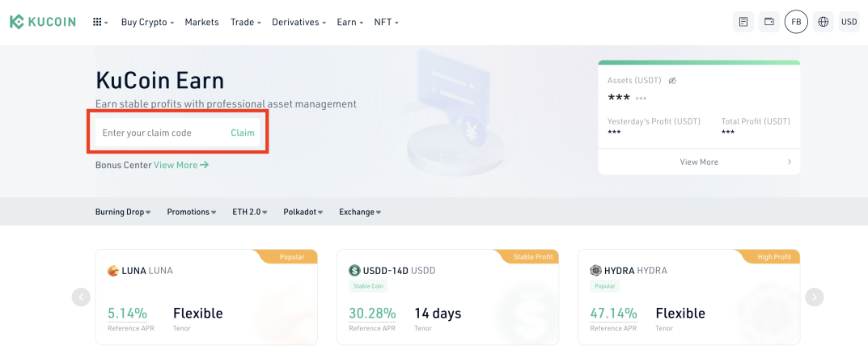Open View More in assets card
Viewport: 868px width, 350px height.
point(699,162)
